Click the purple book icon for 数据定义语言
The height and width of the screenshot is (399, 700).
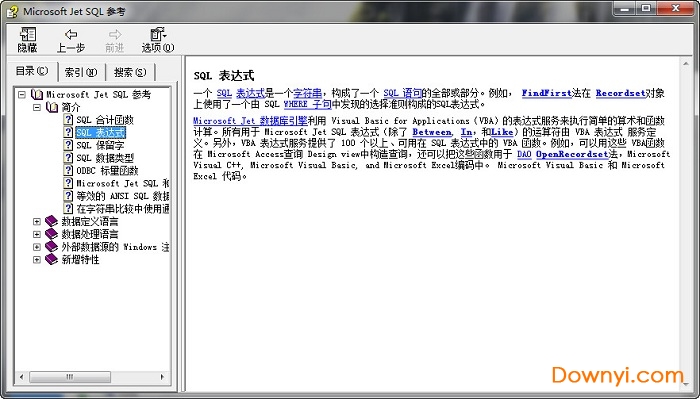coord(52,221)
